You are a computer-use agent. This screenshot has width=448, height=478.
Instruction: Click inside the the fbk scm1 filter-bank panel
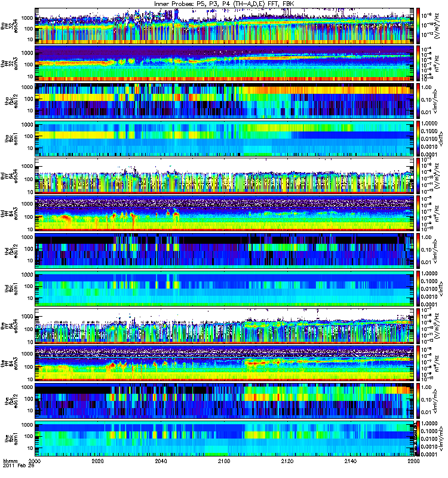click(225, 439)
